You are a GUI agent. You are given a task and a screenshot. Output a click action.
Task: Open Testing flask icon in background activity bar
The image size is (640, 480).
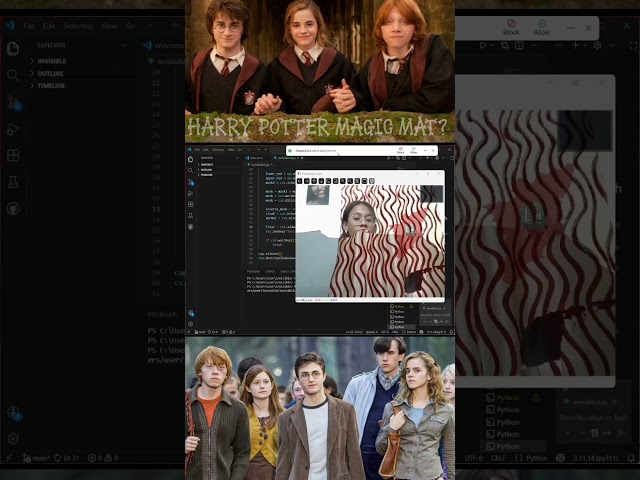[13, 182]
